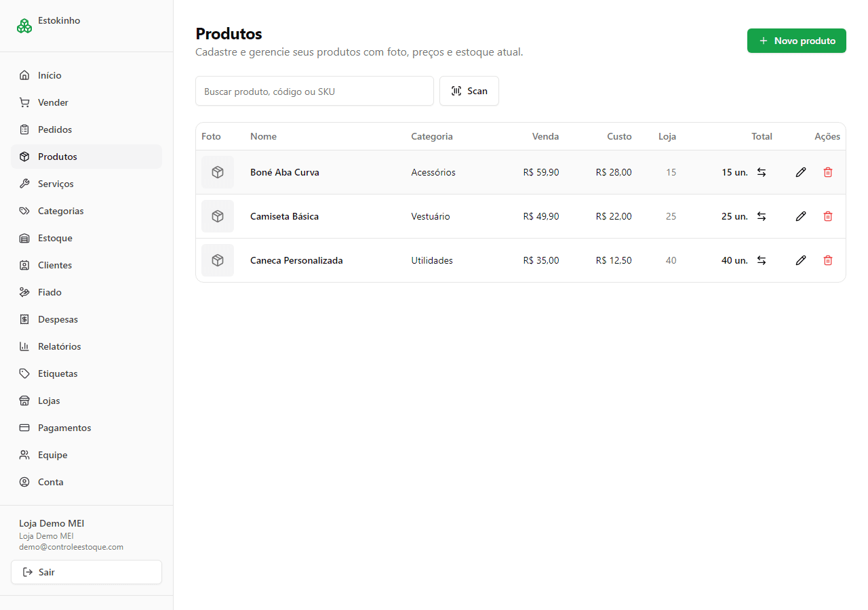The height and width of the screenshot is (610, 868).
Task: Open Equipe in the sidebar
Action: [86, 455]
